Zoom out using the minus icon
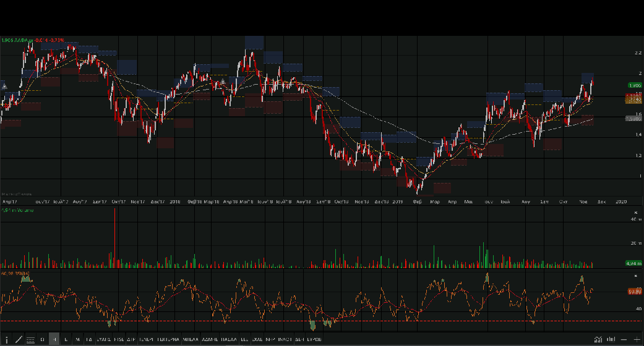This screenshot has width=644, height=346. coord(624,339)
